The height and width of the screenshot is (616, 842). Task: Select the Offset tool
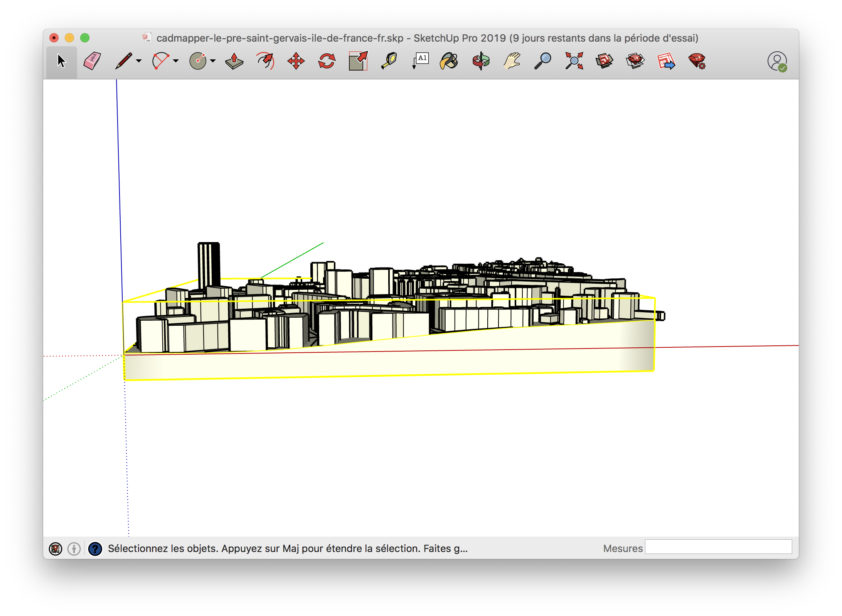[265, 61]
